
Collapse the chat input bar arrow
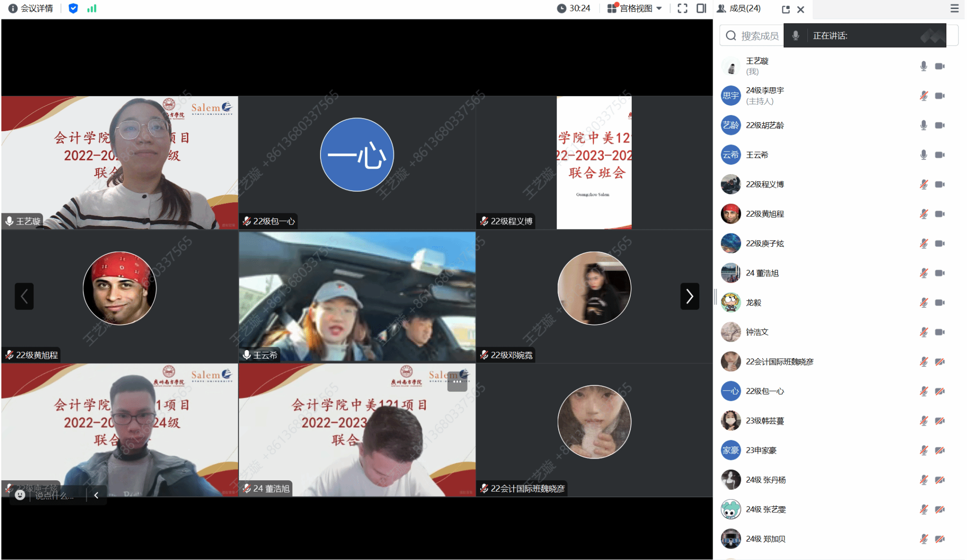[96, 495]
